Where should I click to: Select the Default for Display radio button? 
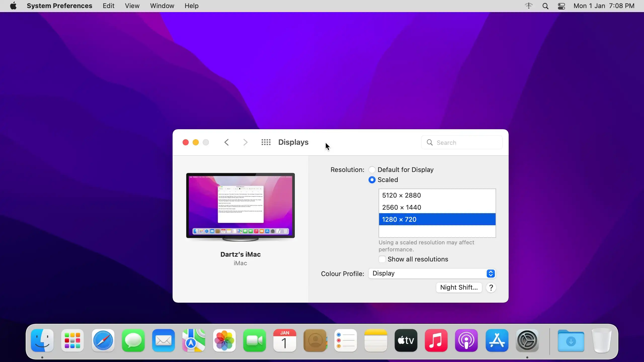pyautogui.click(x=372, y=170)
